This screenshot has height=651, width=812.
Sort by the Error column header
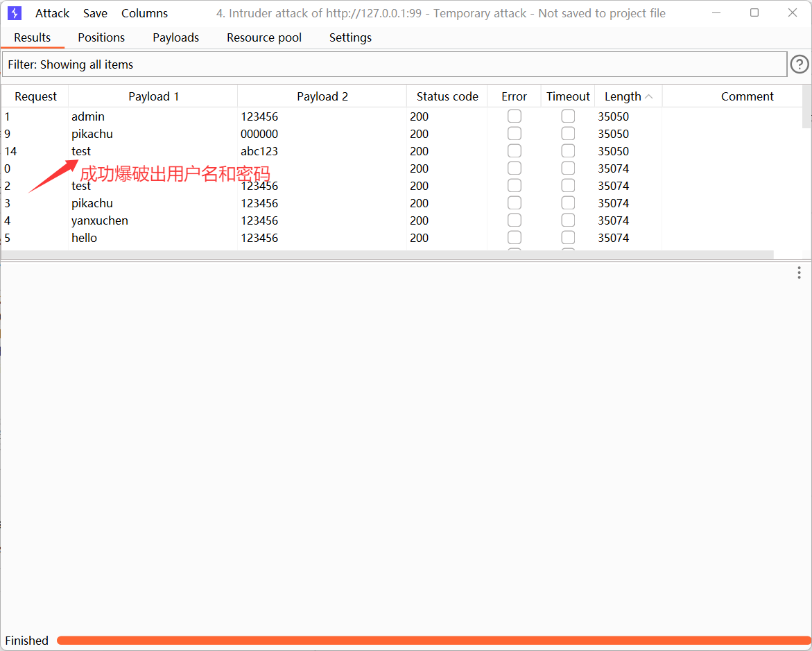514,96
